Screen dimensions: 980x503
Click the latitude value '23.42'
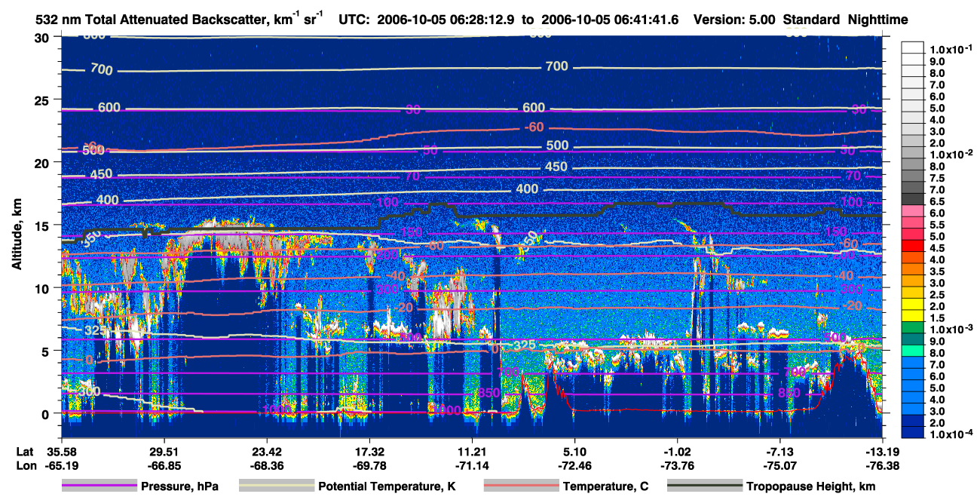(266, 451)
